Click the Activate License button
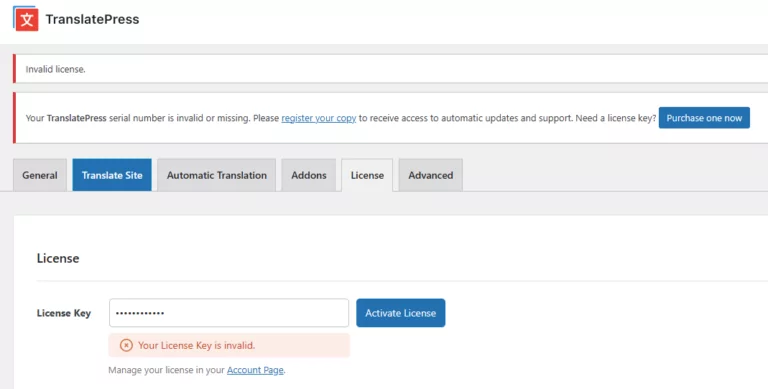Image resolution: width=768 pixels, height=389 pixels. [401, 313]
